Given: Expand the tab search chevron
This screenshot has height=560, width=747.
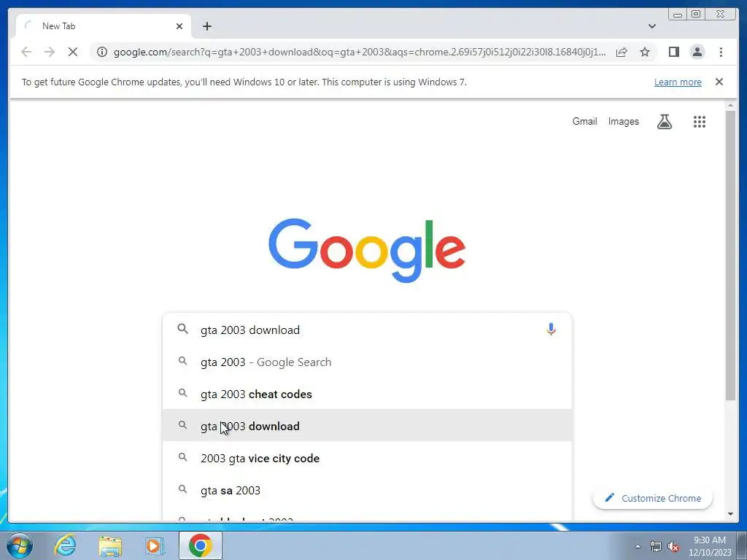Looking at the screenshot, I should pyautogui.click(x=651, y=26).
